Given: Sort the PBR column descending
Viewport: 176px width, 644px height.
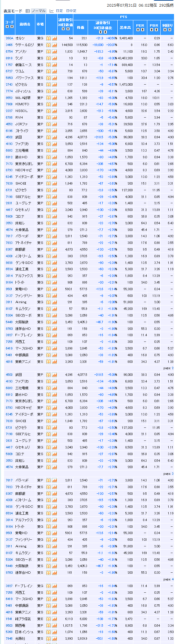Looking at the screenshot, I should point(156,30).
